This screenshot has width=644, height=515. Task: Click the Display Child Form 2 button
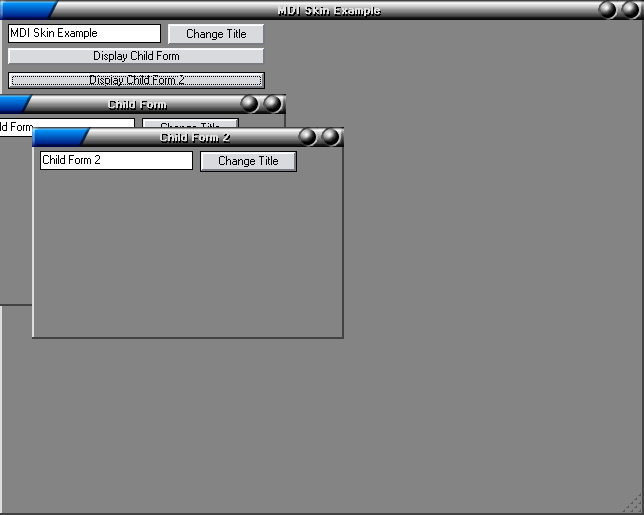pyautogui.click(x=136, y=80)
